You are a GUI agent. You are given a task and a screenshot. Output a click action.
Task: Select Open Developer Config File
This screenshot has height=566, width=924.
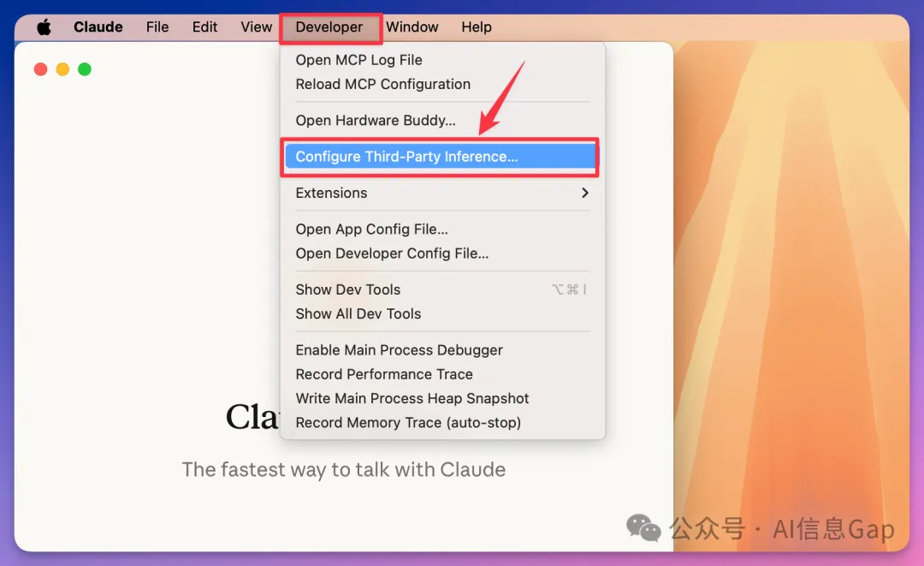[x=392, y=253]
